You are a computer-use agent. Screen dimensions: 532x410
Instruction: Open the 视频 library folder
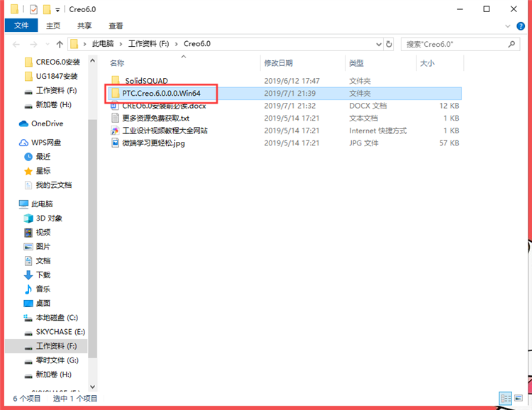click(43, 233)
